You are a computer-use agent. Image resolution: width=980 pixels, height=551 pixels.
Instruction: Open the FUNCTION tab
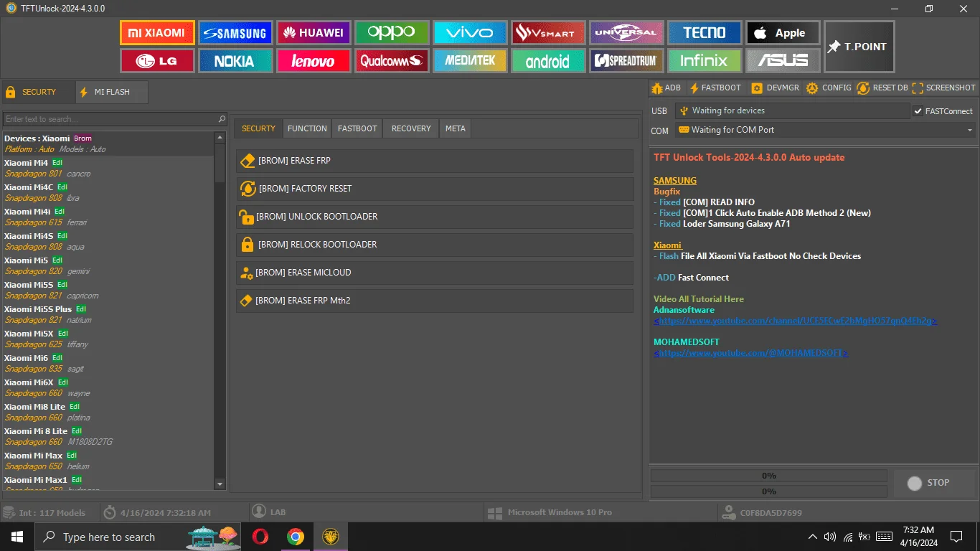(x=307, y=128)
